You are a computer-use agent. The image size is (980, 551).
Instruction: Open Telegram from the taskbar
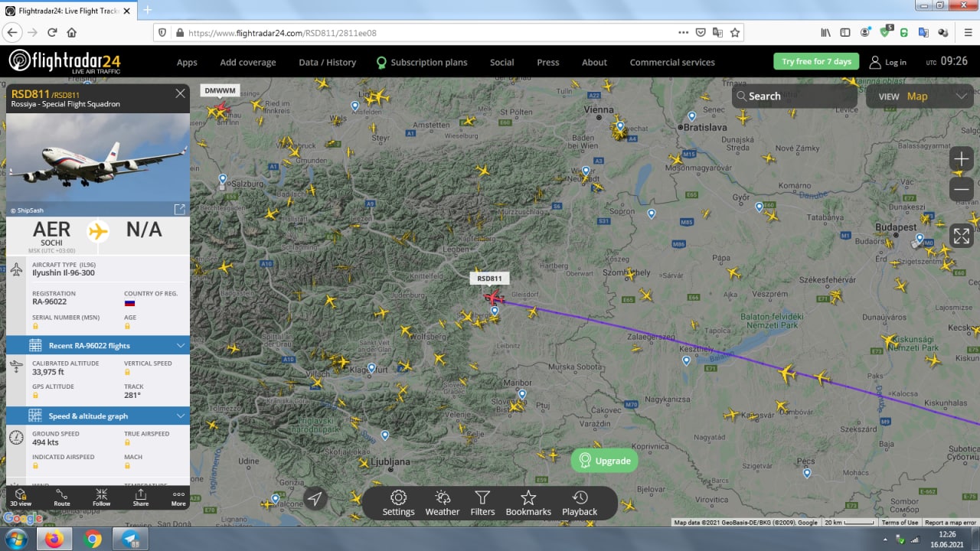[130, 539]
